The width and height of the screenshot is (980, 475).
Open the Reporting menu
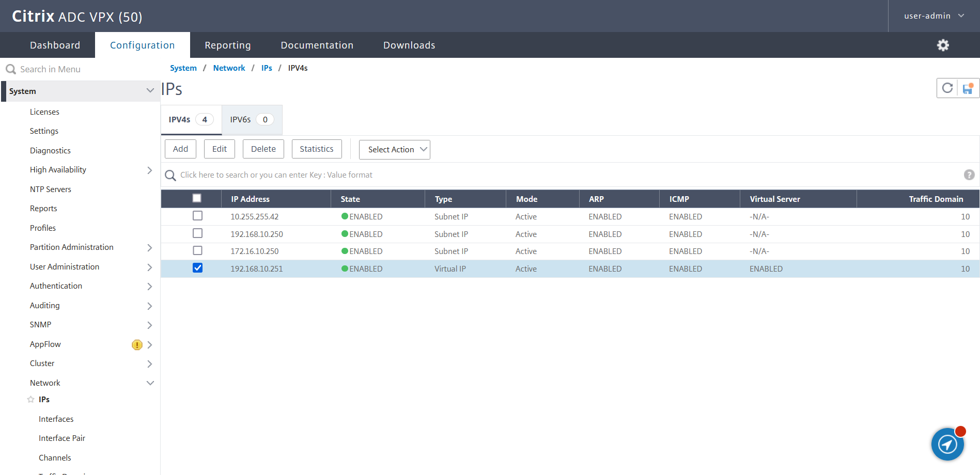(x=228, y=45)
